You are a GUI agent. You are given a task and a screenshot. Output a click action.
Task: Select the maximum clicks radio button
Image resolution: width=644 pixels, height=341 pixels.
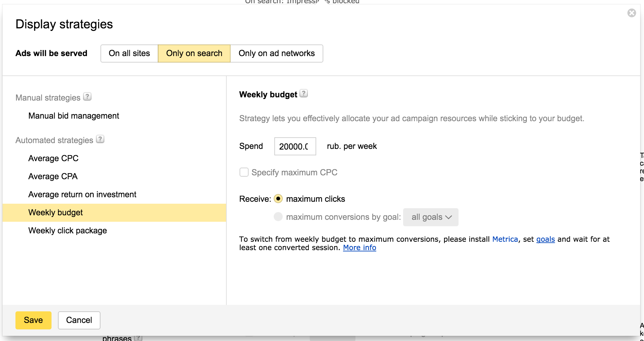click(x=278, y=199)
